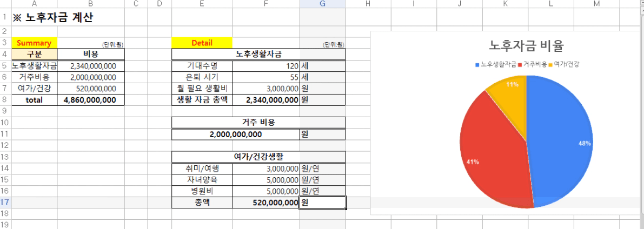Select the 기대수명 value cell 120
This screenshot has width=644, height=229.
click(x=266, y=66)
